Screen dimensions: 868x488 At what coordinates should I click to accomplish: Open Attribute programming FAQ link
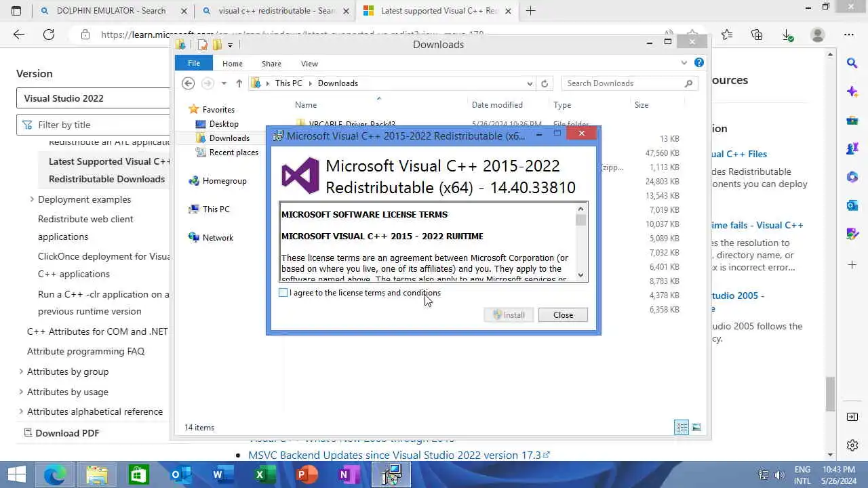[85, 351]
